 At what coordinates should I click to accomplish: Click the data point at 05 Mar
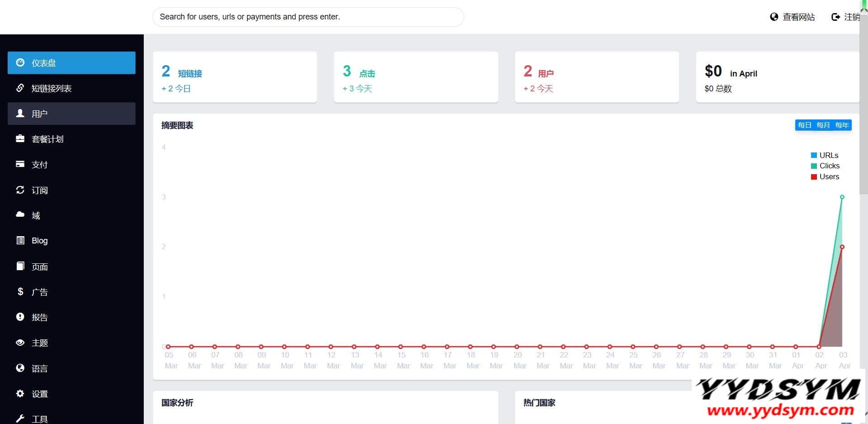168,347
